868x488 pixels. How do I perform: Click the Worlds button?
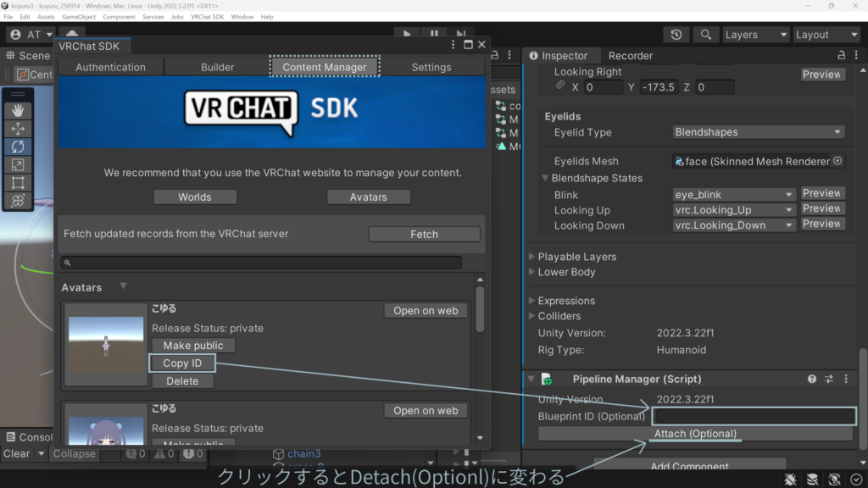(x=195, y=197)
